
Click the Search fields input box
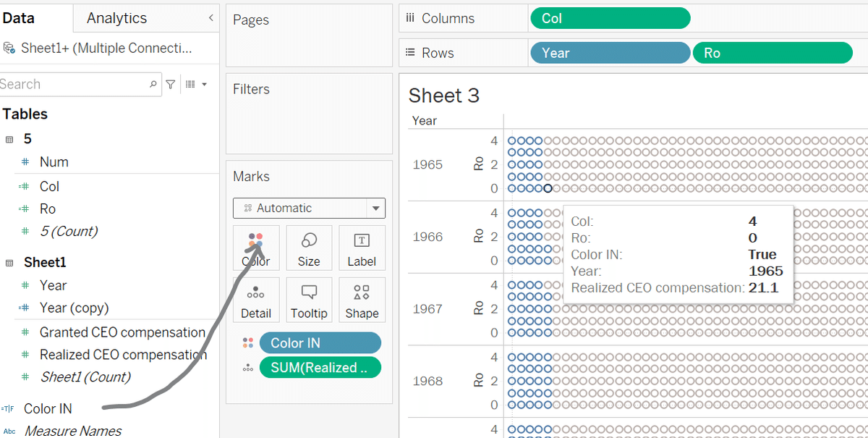point(72,85)
